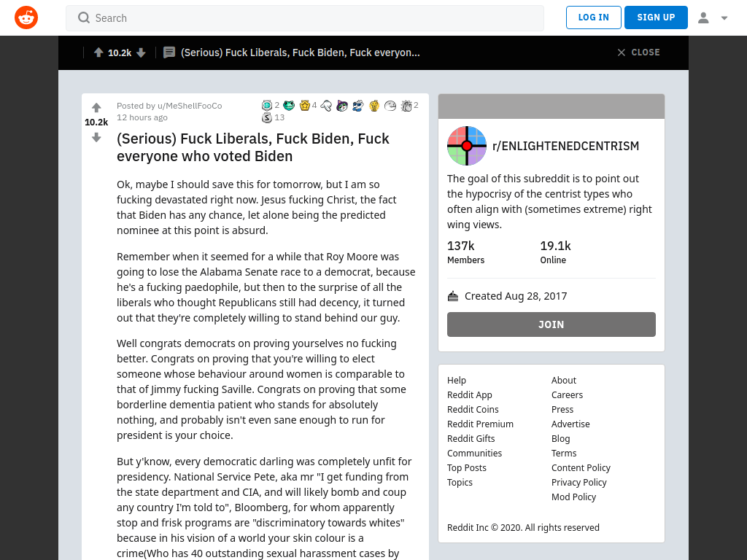The image size is (747, 560).
Task: Open the Privacy Policy footer link
Action: click(578, 483)
